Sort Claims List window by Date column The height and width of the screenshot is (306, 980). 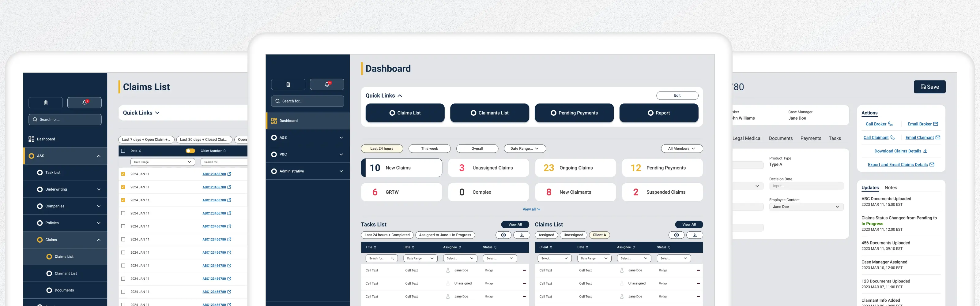[x=140, y=151]
